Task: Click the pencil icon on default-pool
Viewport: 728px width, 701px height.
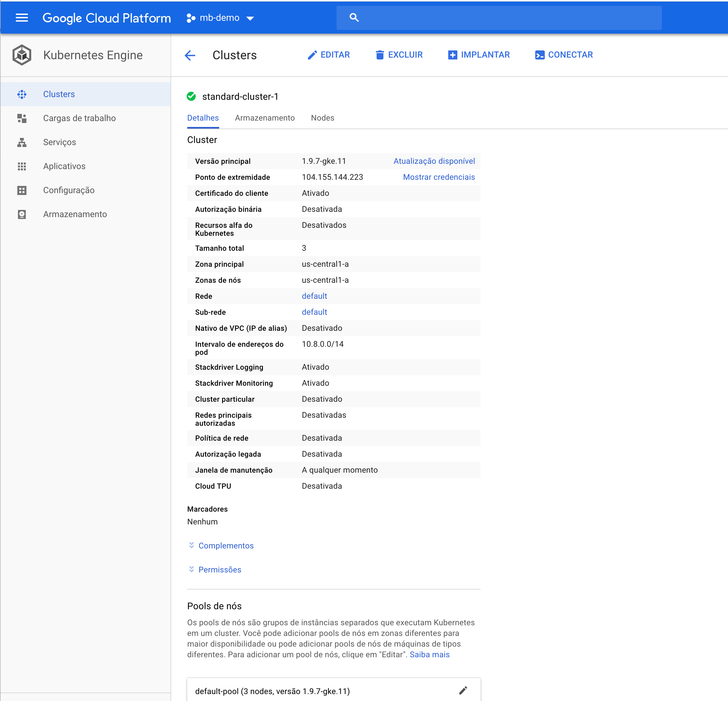Action: [x=463, y=691]
